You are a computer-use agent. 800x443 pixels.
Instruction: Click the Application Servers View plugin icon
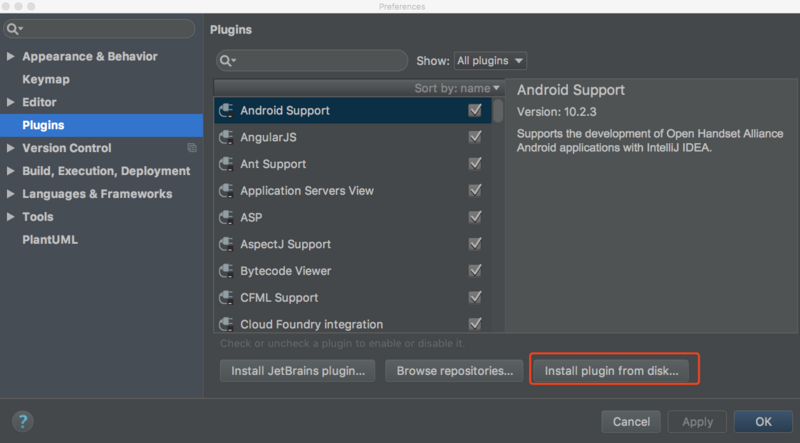click(x=226, y=190)
